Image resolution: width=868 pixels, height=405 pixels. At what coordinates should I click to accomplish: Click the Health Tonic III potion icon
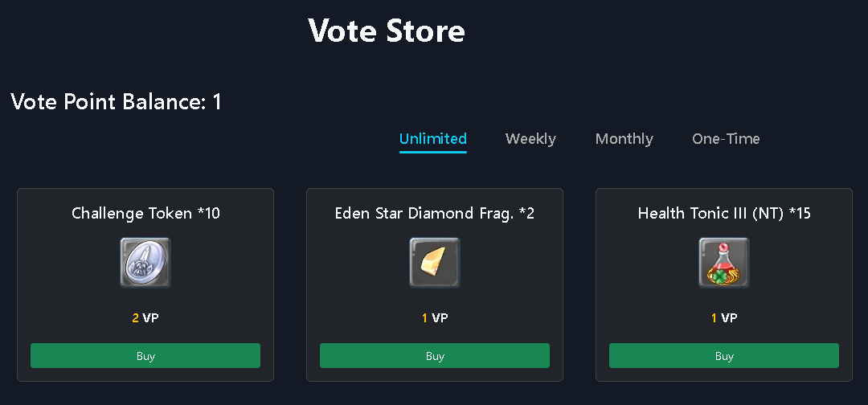pyautogui.click(x=724, y=263)
